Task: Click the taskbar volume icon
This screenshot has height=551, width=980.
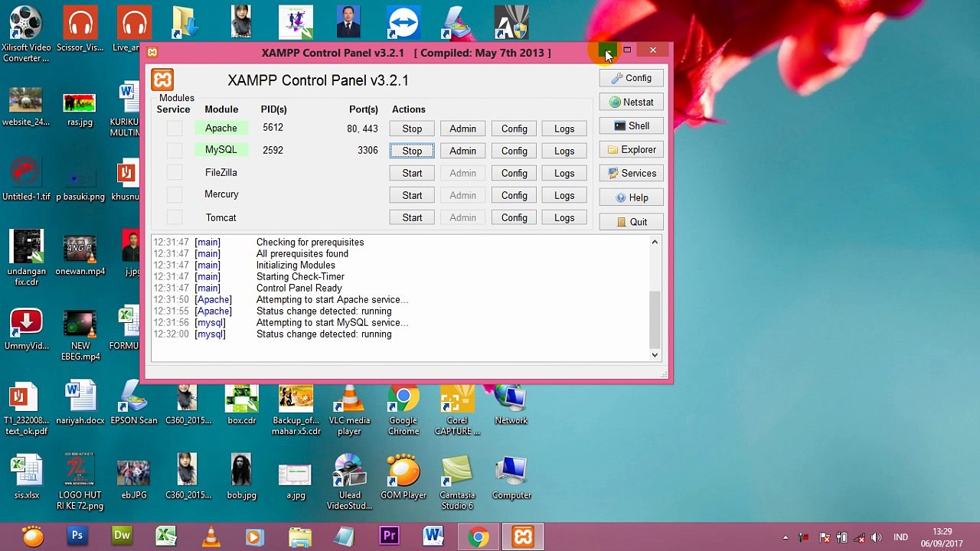Action: point(877,537)
